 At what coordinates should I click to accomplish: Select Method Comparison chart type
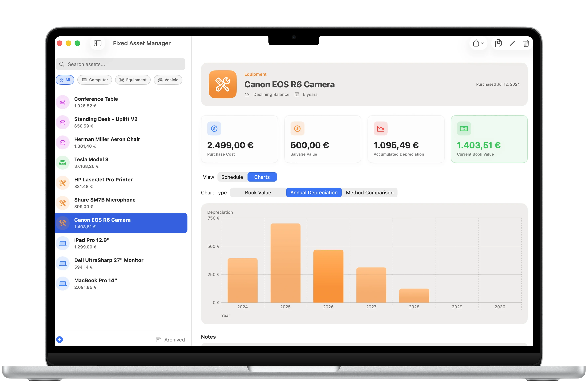(370, 193)
